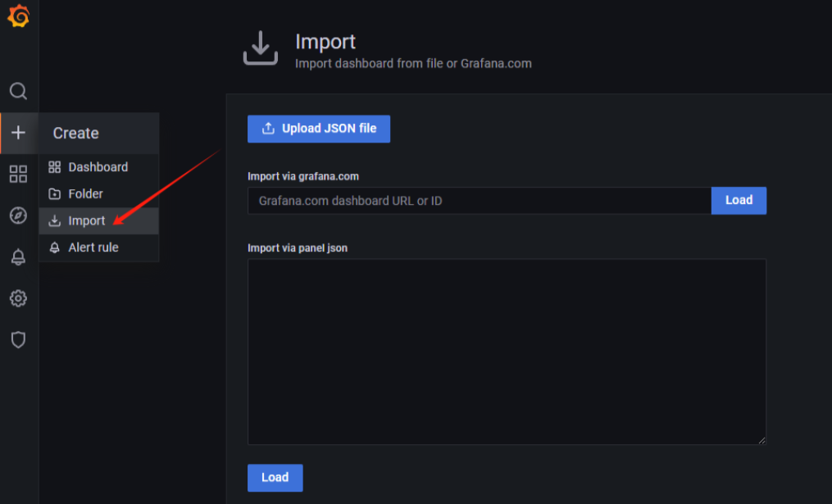Click the textarea resize handle corner
Image resolution: width=832 pixels, height=504 pixels.
click(762, 440)
